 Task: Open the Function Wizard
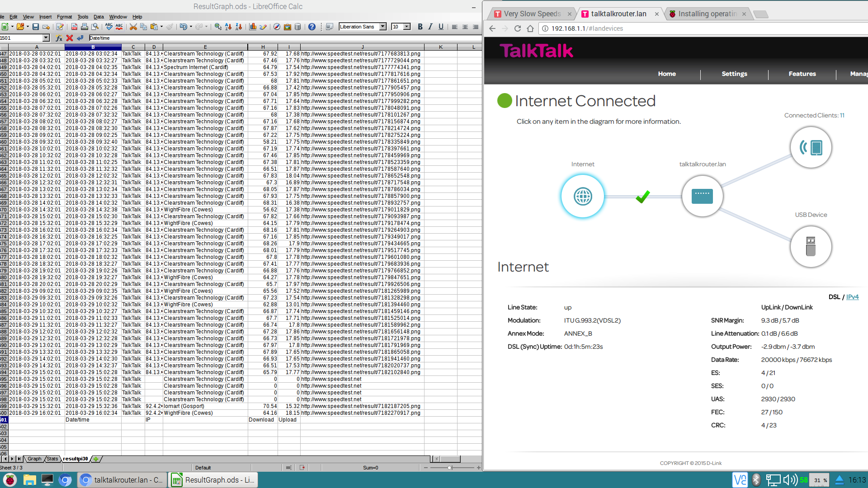point(59,38)
